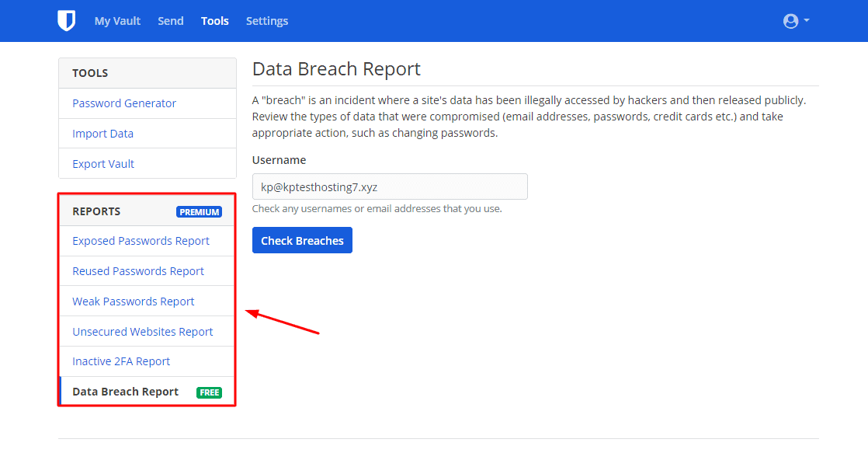Choose Export Vault from tools list

tap(103, 164)
